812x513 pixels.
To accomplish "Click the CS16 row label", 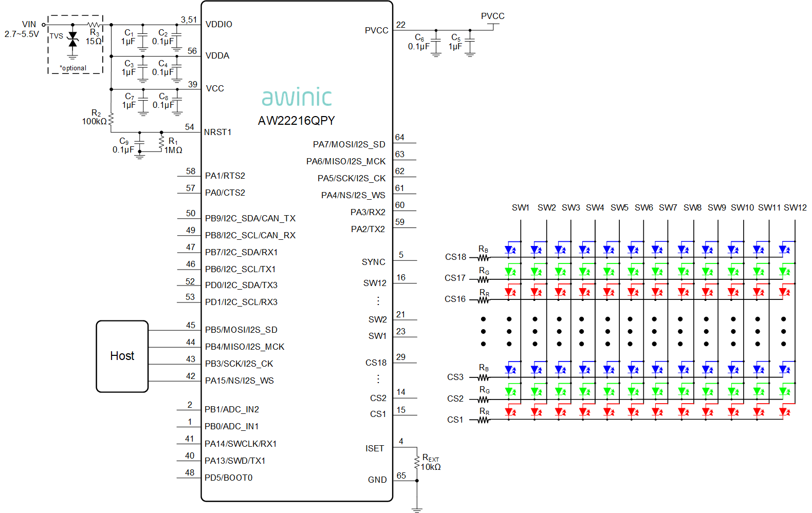I will tap(455, 299).
